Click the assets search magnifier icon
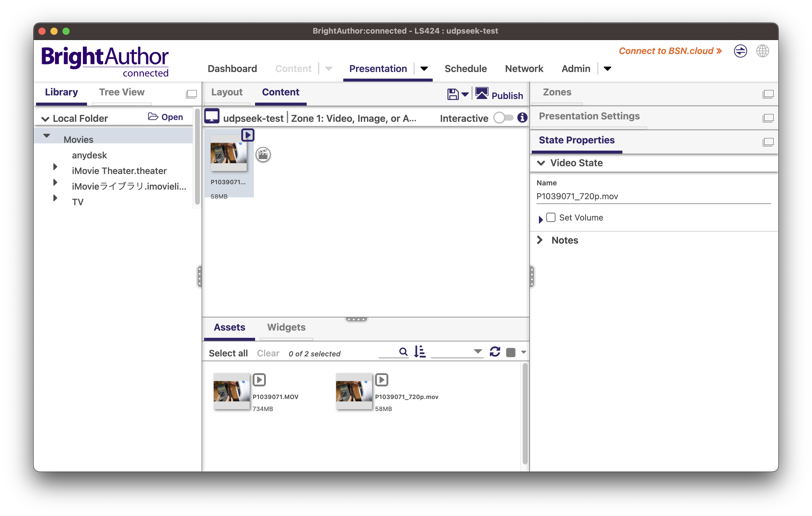Image resolution: width=812 pixels, height=516 pixels. [403, 352]
